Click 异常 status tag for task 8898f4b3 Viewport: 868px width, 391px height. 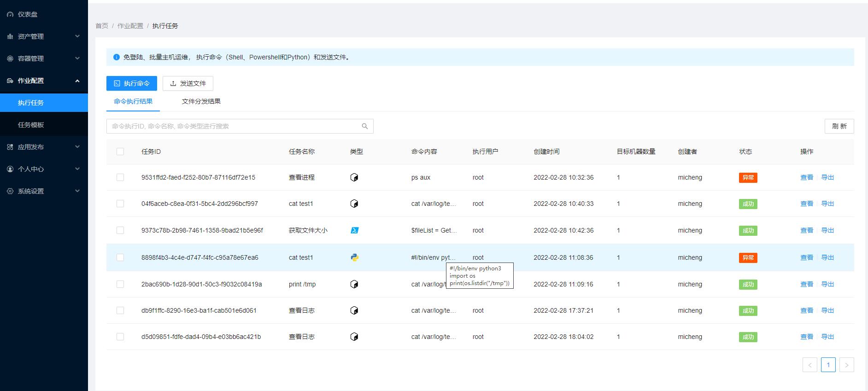tap(748, 258)
